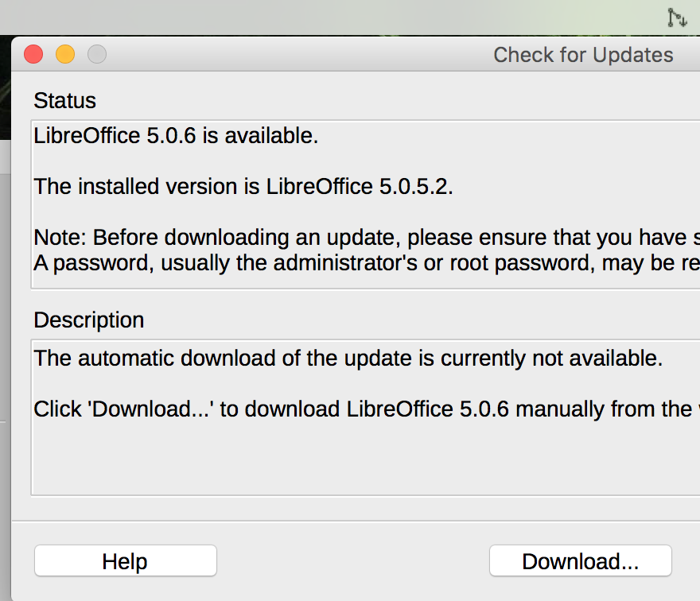
Task: Click the administrator's or root password line
Action: 367,263
